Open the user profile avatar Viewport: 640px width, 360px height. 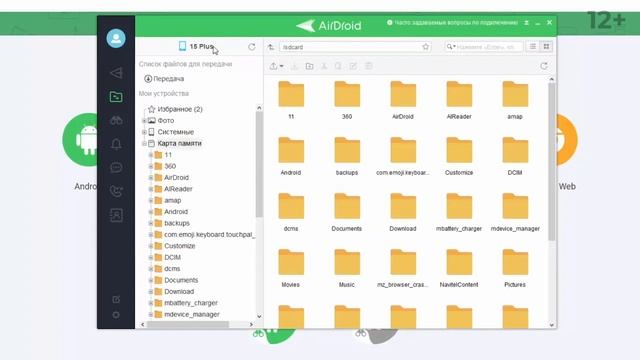point(116,38)
